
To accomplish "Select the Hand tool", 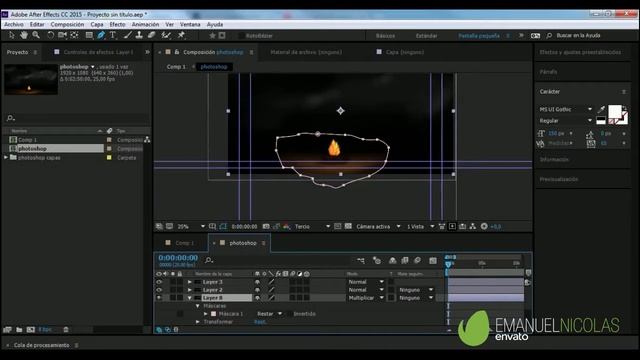I will coord(24,36).
